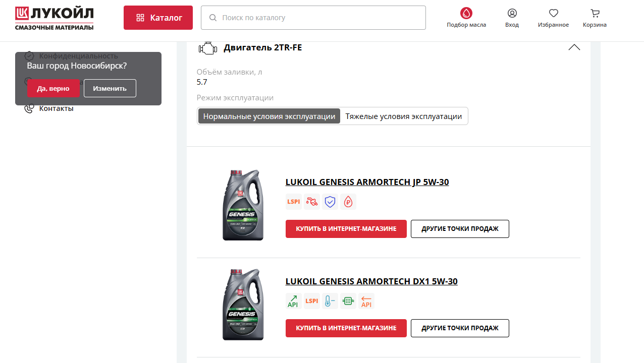Collapse the Двигатель 2TR-FE section

coord(574,47)
